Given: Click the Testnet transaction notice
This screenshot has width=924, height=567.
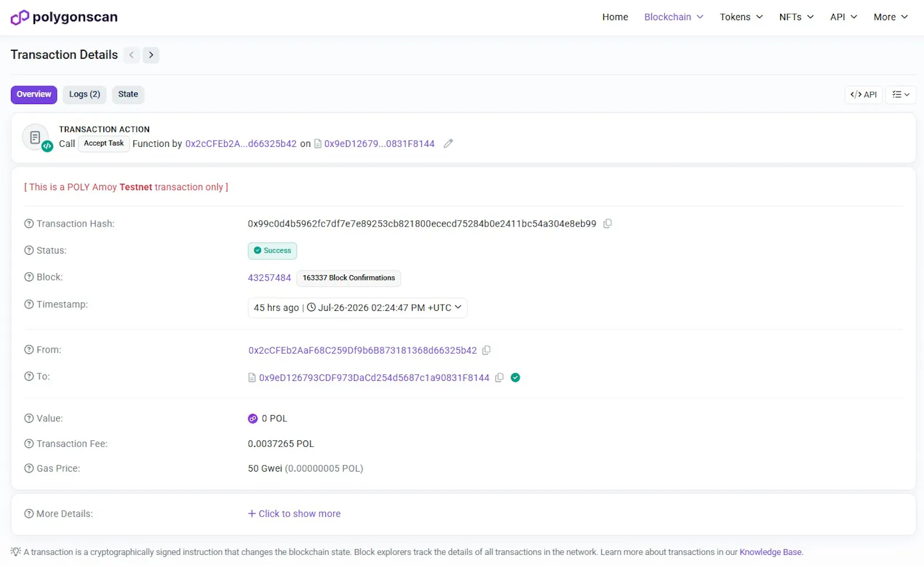Looking at the screenshot, I should (126, 187).
